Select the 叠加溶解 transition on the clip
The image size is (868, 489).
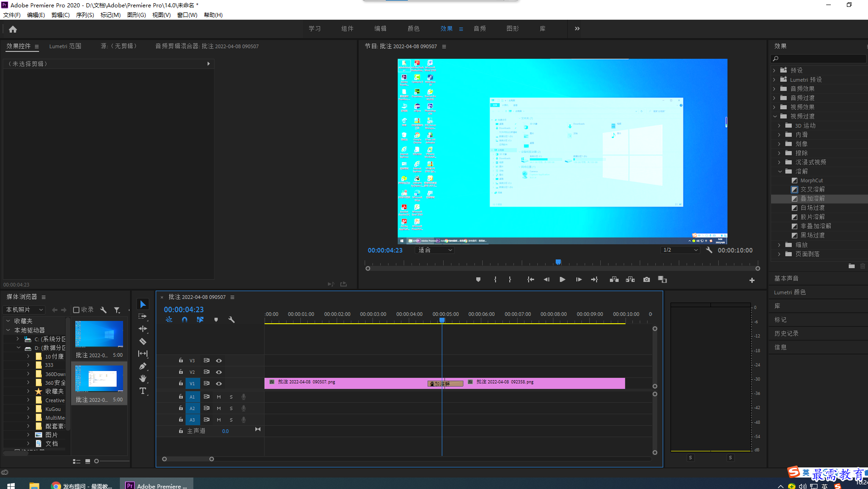point(445,384)
